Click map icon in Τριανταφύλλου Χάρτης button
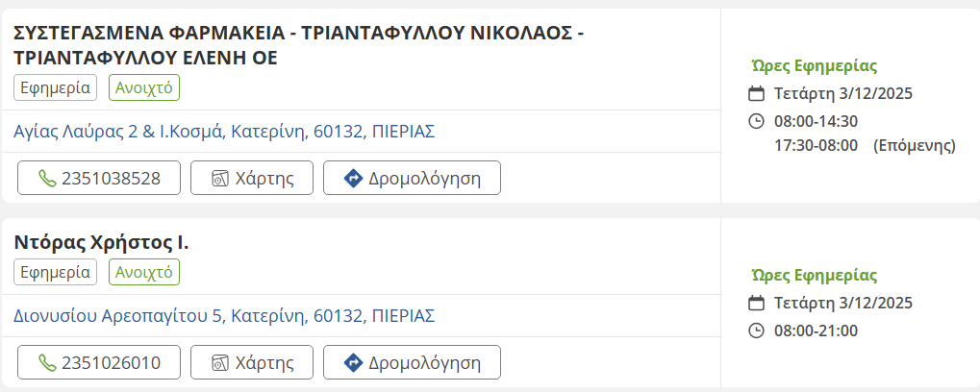This screenshot has width=980, height=392. pos(219,178)
